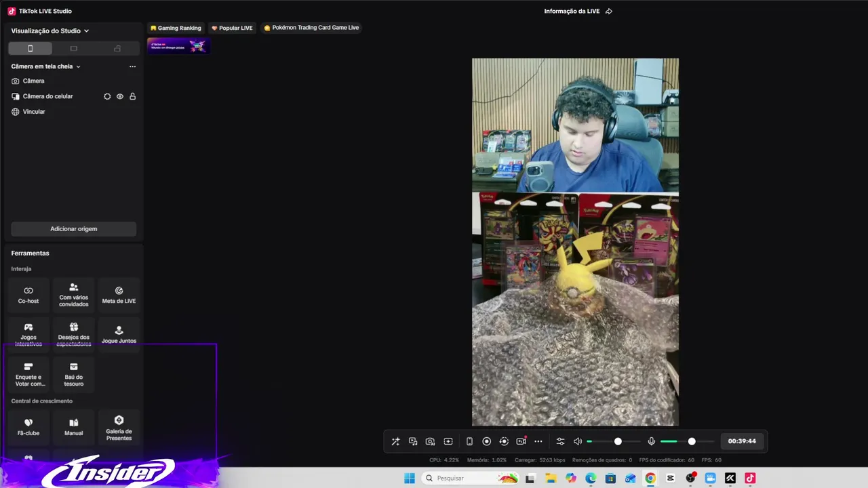868x488 pixels.
Task: Select the Vincular source row
Action: pos(73,111)
